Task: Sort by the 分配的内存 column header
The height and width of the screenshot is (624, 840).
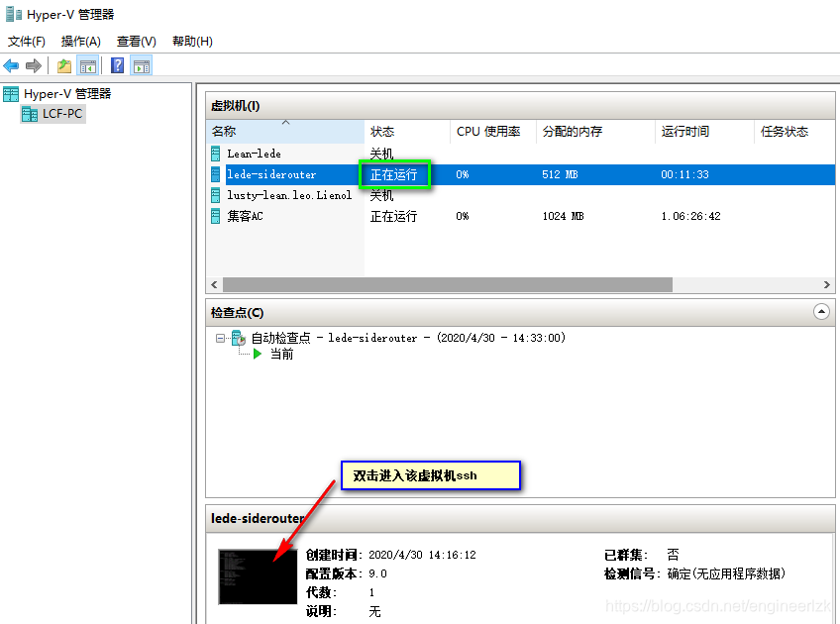Action: pos(595,132)
